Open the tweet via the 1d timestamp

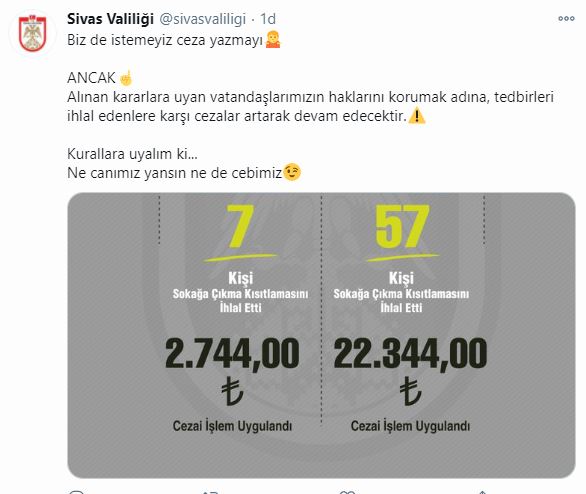(x=268, y=19)
